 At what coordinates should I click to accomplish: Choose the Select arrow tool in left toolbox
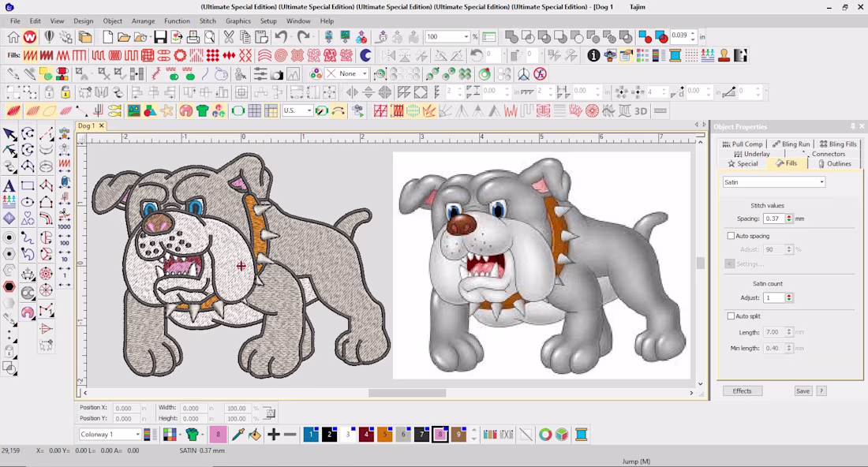9,134
